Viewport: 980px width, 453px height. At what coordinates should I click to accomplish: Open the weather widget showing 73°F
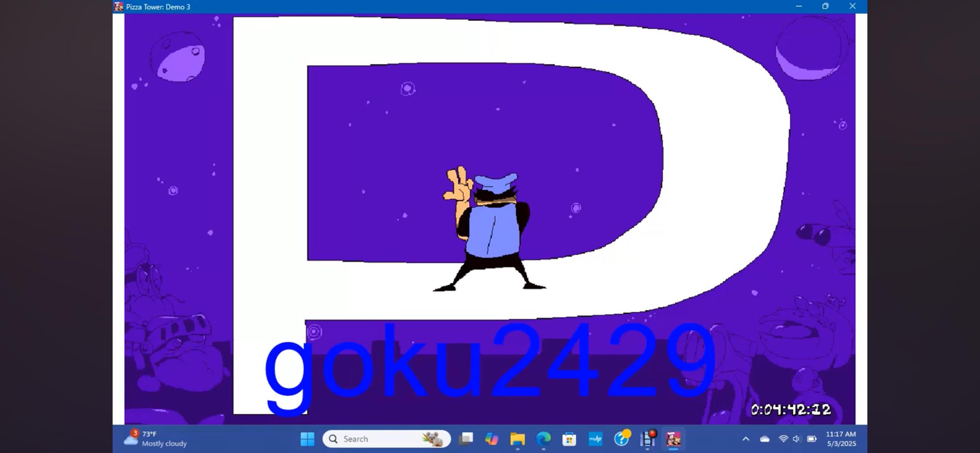tap(155, 439)
